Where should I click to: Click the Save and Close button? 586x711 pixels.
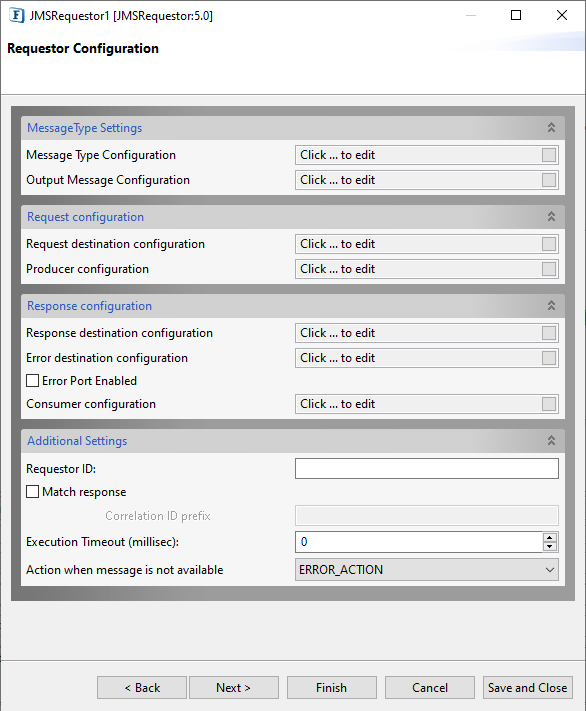pyautogui.click(x=527, y=687)
